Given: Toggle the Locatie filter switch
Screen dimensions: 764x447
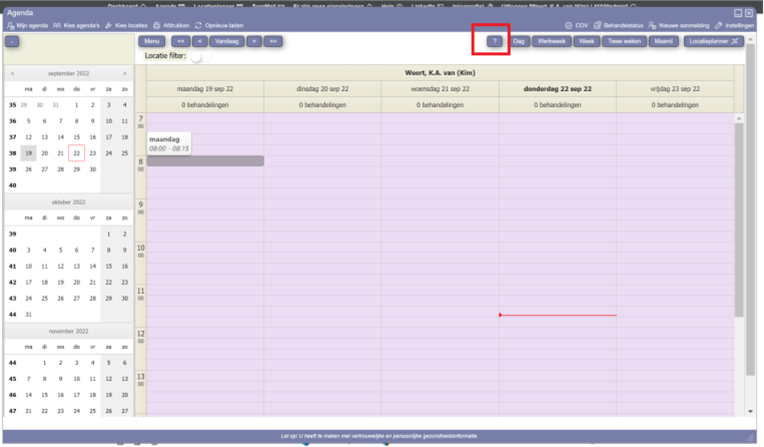Looking at the screenshot, I should [x=200, y=57].
